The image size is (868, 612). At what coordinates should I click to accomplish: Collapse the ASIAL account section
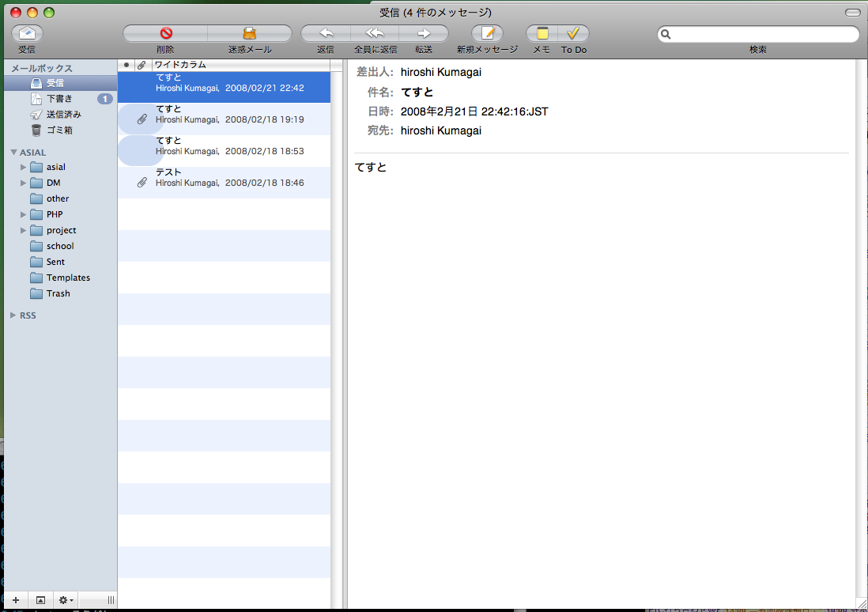pyautogui.click(x=13, y=153)
